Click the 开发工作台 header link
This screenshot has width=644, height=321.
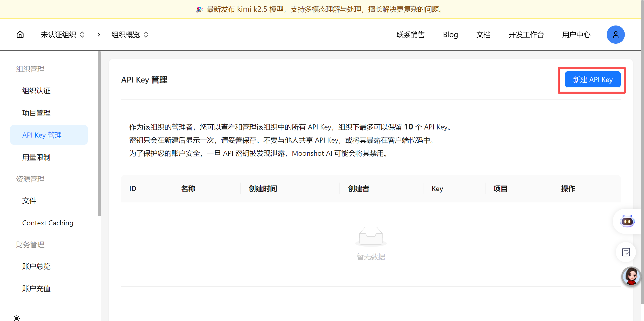click(526, 35)
